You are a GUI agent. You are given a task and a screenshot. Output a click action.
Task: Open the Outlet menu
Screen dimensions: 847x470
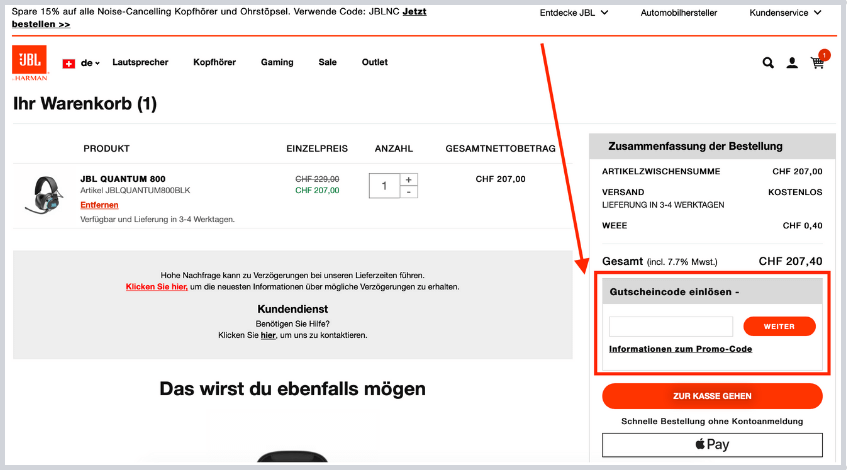click(x=374, y=62)
